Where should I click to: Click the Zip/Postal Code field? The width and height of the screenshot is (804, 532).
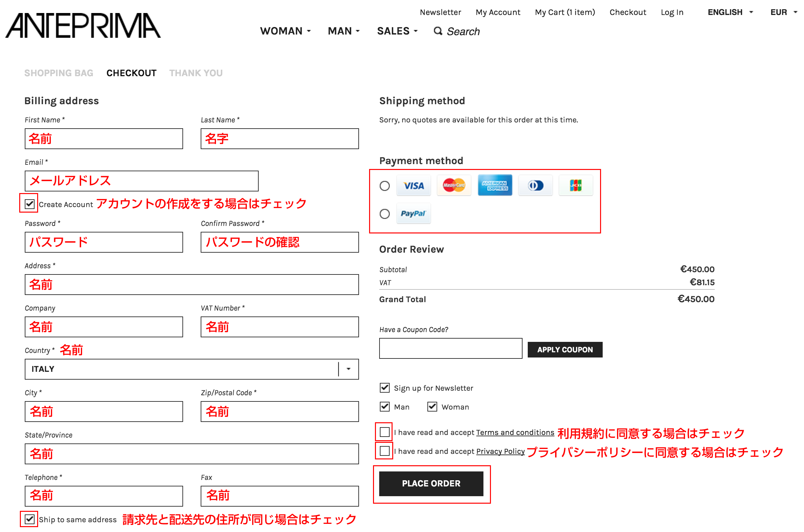pos(280,412)
